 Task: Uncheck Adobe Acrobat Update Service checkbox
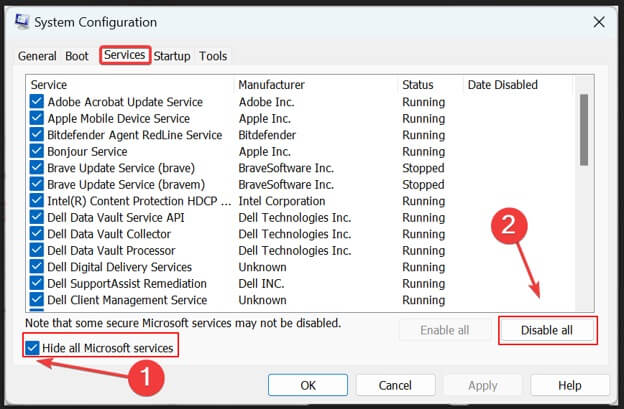click(37, 101)
